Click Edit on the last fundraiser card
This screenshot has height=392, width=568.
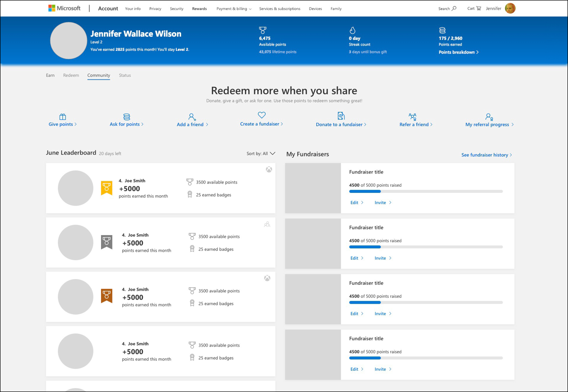click(x=357, y=369)
